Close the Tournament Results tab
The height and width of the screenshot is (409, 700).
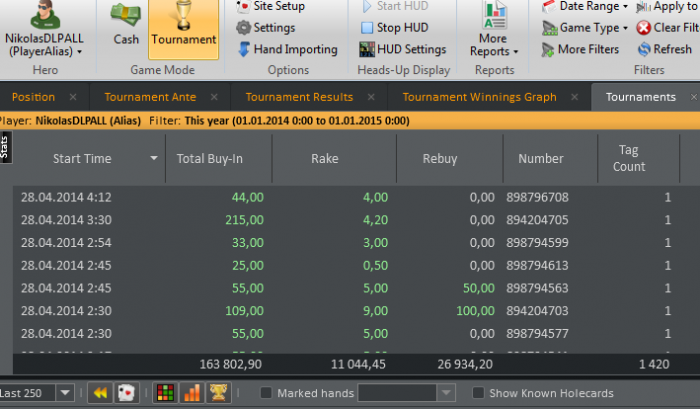tap(371, 97)
